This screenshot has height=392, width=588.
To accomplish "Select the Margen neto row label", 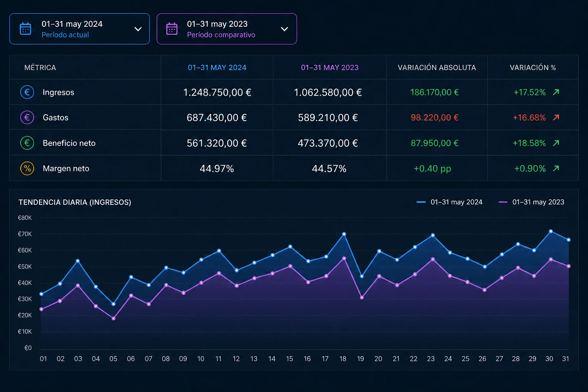I will [x=66, y=168].
